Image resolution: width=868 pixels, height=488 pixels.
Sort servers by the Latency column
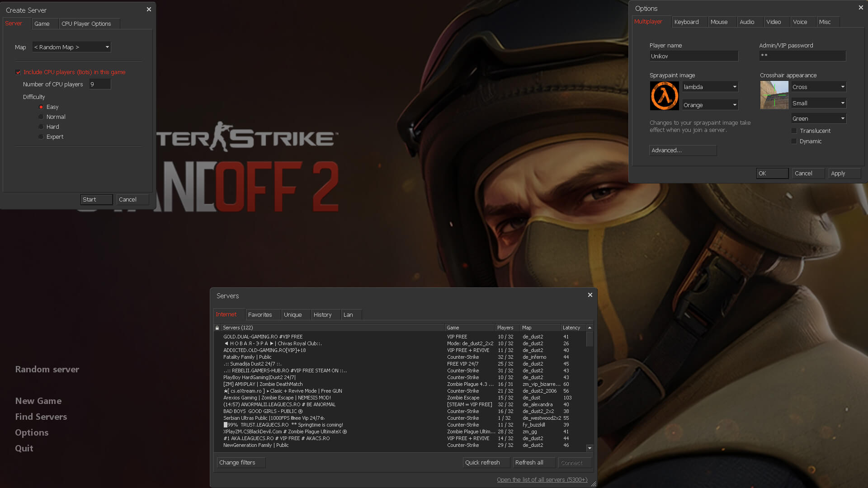tap(573, 328)
